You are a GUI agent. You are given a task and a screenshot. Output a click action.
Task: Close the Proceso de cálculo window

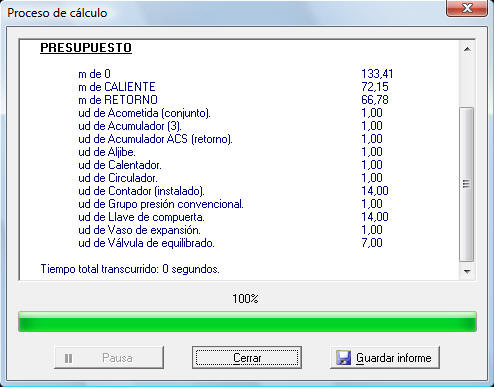pos(467,8)
